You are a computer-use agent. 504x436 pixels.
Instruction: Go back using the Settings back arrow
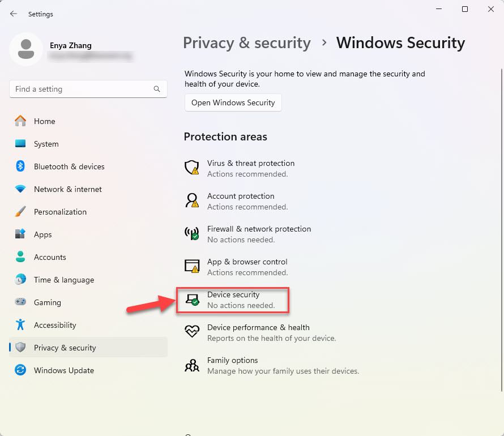14,14
